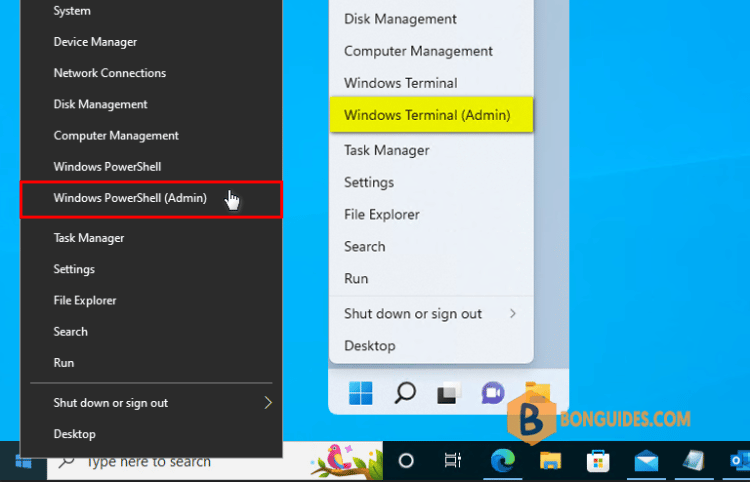
Task: Click the Windows 11 Start logo icon
Action: point(361,393)
